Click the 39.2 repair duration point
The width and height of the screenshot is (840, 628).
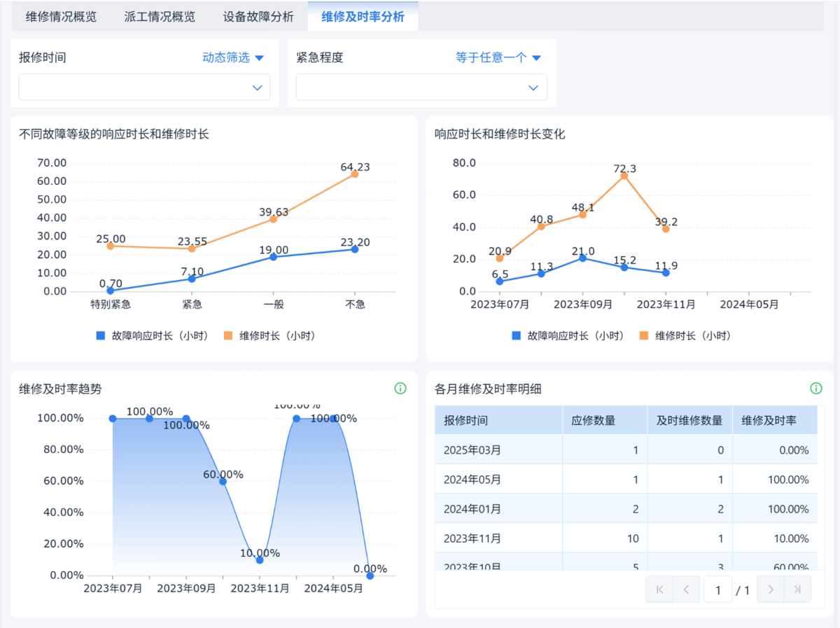point(666,229)
